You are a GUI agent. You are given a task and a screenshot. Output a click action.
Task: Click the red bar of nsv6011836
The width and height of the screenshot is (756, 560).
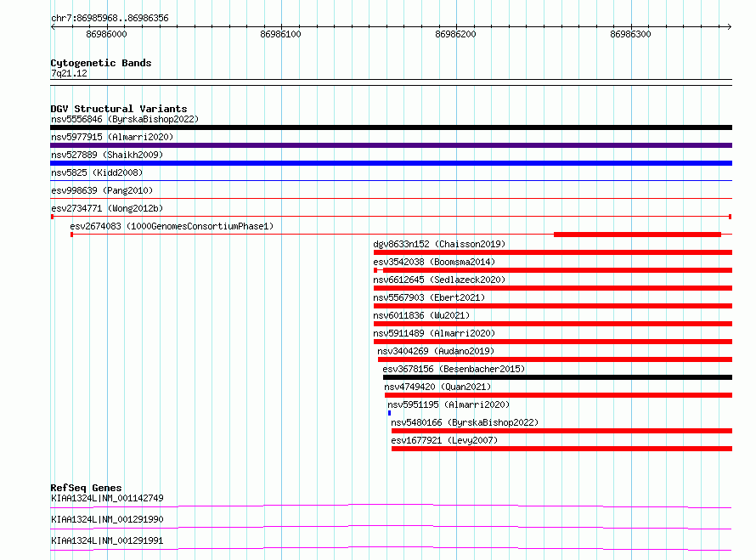click(553, 324)
